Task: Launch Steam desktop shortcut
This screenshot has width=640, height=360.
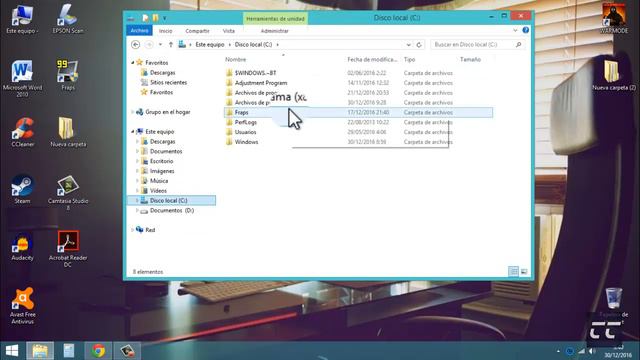Action: [x=22, y=189]
